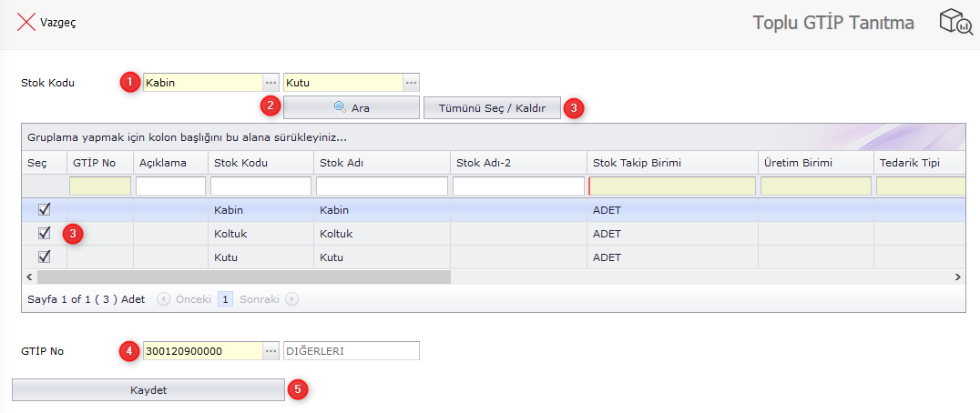
Task: Open lookup for first Stok Kodu field (Kabin)
Action: pyautogui.click(x=271, y=83)
